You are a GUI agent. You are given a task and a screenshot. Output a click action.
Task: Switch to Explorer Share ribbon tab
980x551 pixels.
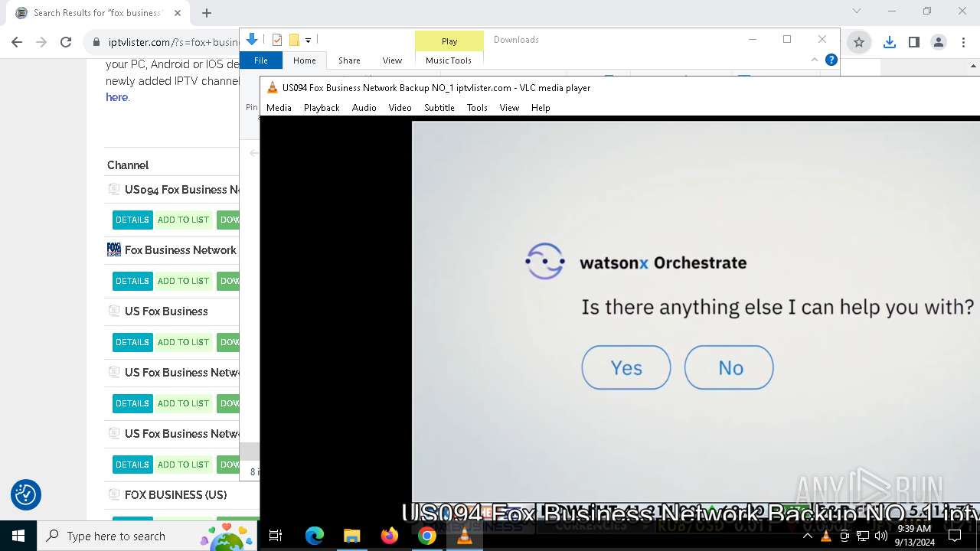point(349,60)
